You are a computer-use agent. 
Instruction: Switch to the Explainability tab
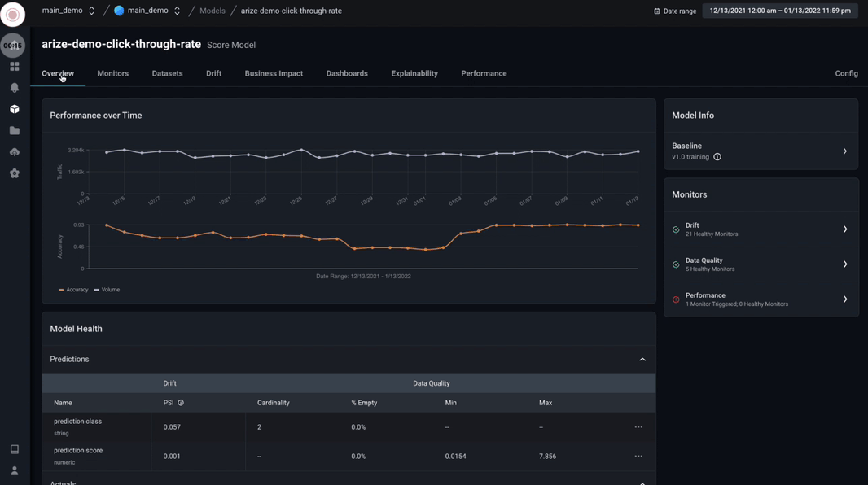(414, 73)
